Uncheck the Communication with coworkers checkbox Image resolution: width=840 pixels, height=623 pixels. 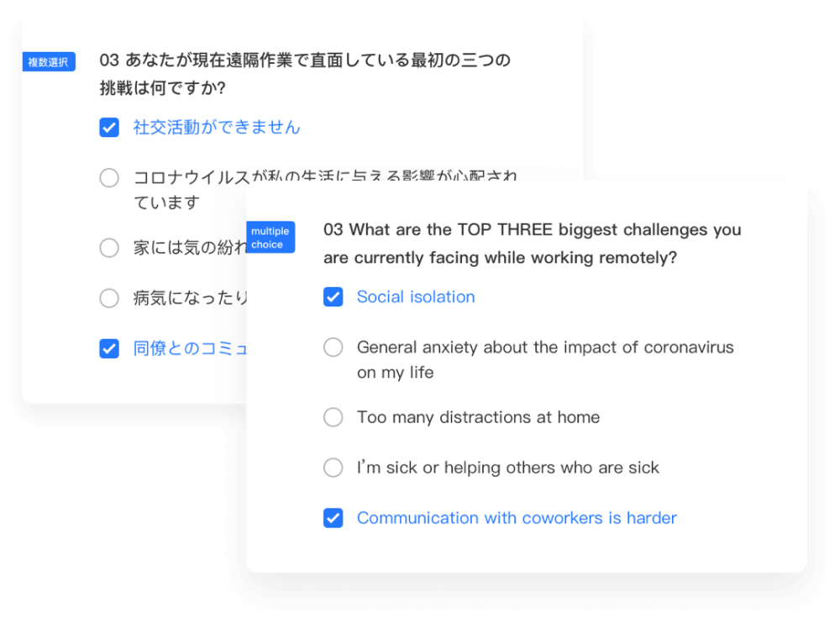(333, 518)
